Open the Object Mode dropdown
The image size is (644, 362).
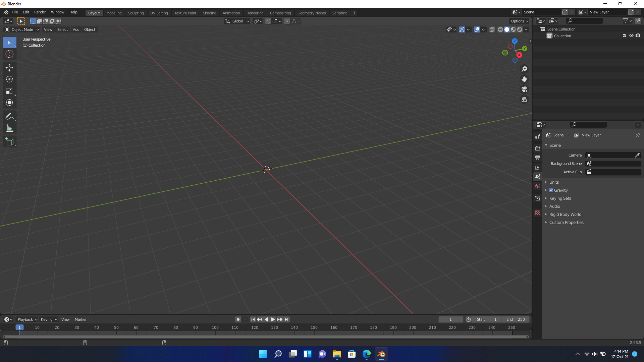pos(22,29)
